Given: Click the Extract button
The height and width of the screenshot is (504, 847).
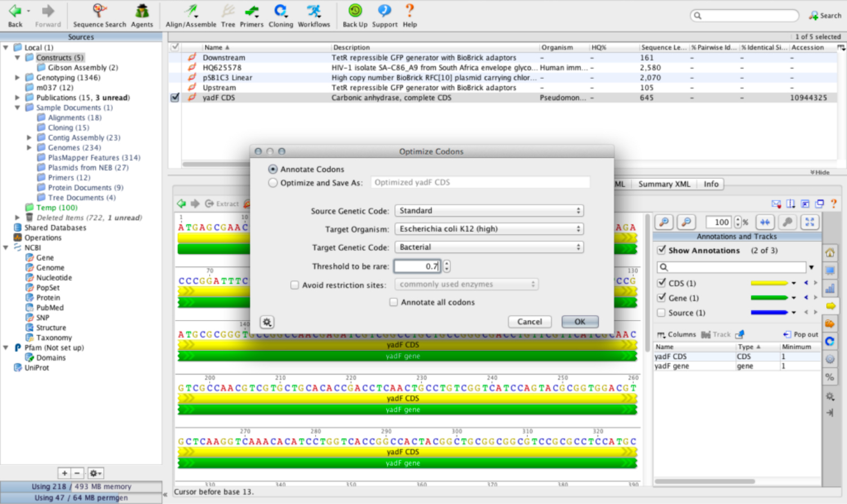Looking at the screenshot, I should pos(222,204).
